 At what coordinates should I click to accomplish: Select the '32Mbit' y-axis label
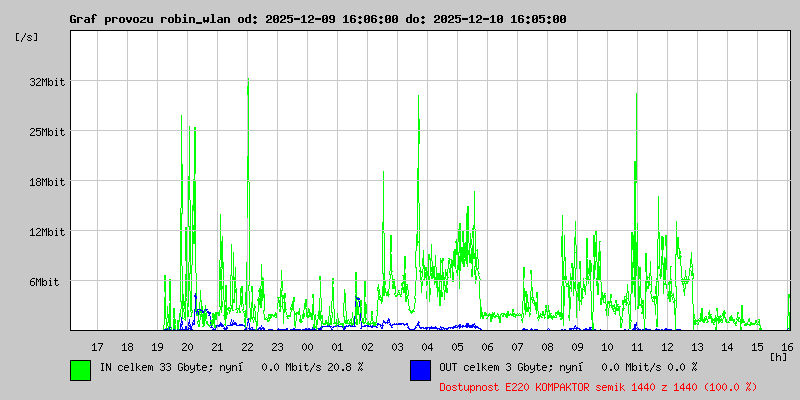[47, 82]
